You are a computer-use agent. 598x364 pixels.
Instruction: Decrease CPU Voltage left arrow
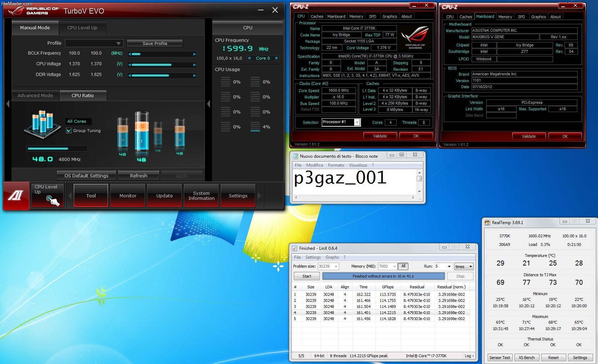click(x=130, y=65)
